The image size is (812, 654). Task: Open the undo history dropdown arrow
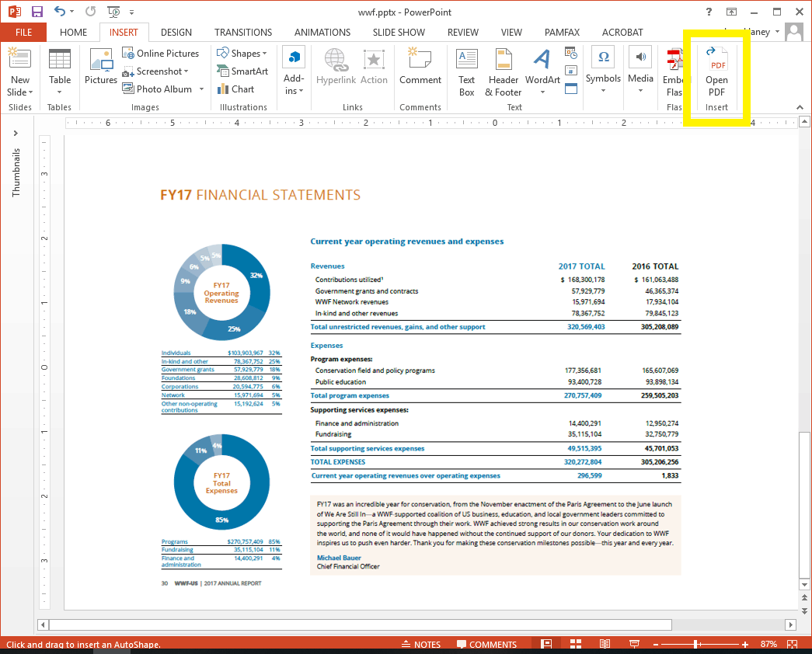(71, 12)
